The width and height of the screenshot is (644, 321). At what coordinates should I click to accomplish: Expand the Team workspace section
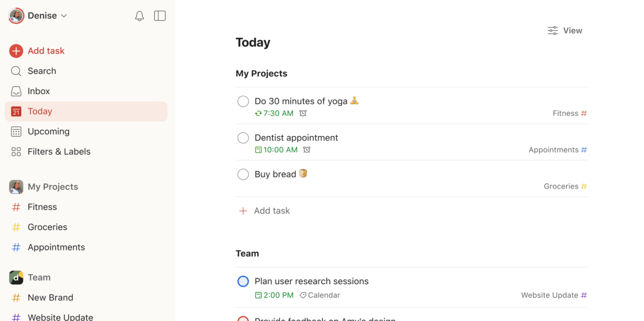coord(39,277)
